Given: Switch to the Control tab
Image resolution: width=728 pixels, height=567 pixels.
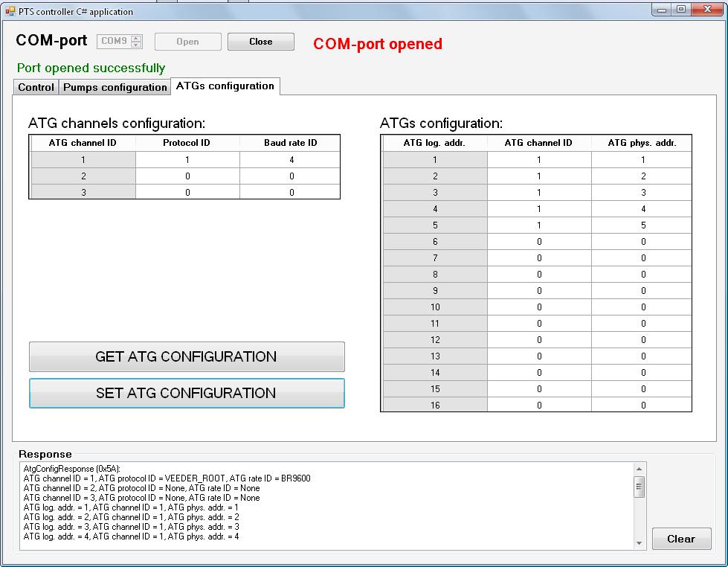Looking at the screenshot, I should (36, 87).
